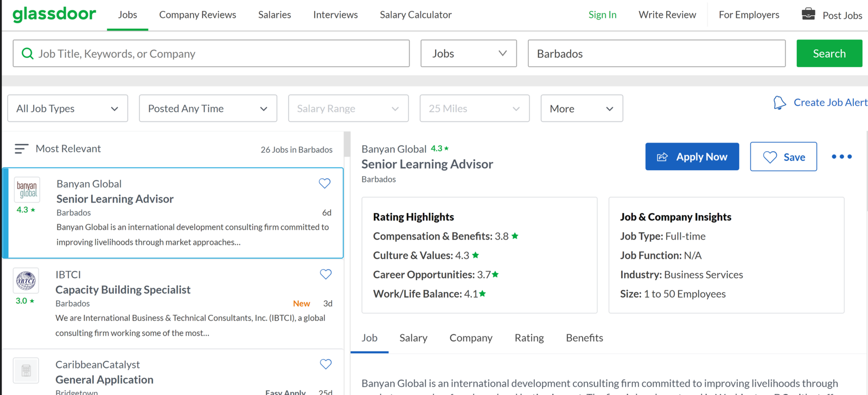Click the Post Jobs briefcase icon
Image resolution: width=868 pixels, height=395 pixels.
tap(808, 14)
